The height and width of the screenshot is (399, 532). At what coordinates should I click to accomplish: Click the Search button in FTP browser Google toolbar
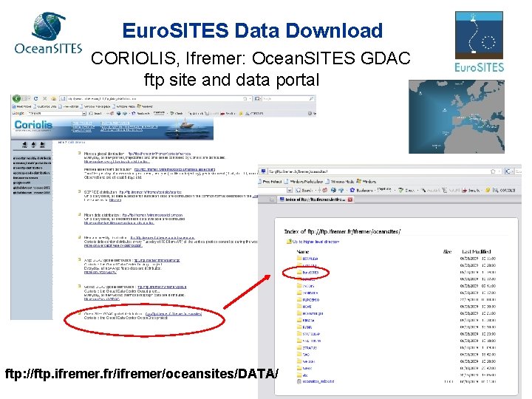pos(304,190)
